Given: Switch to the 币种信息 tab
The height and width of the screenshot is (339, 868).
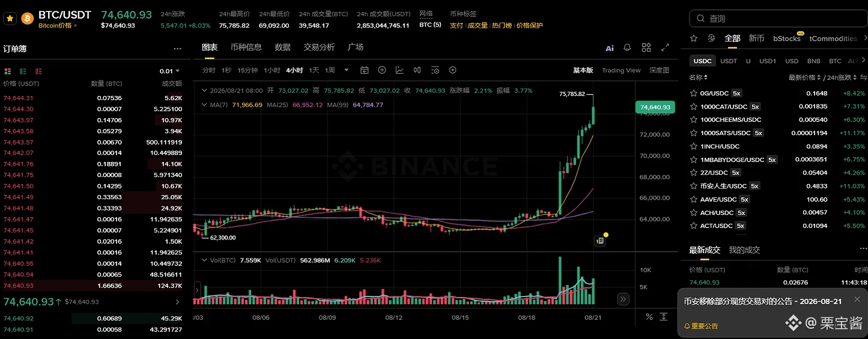Looking at the screenshot, I should pyautogui.click(x=246, y=47).
